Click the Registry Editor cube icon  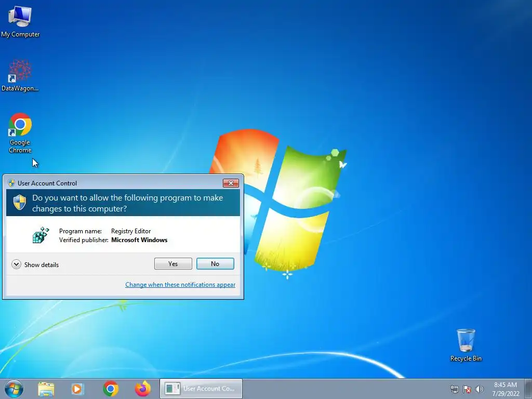[41, 235]
